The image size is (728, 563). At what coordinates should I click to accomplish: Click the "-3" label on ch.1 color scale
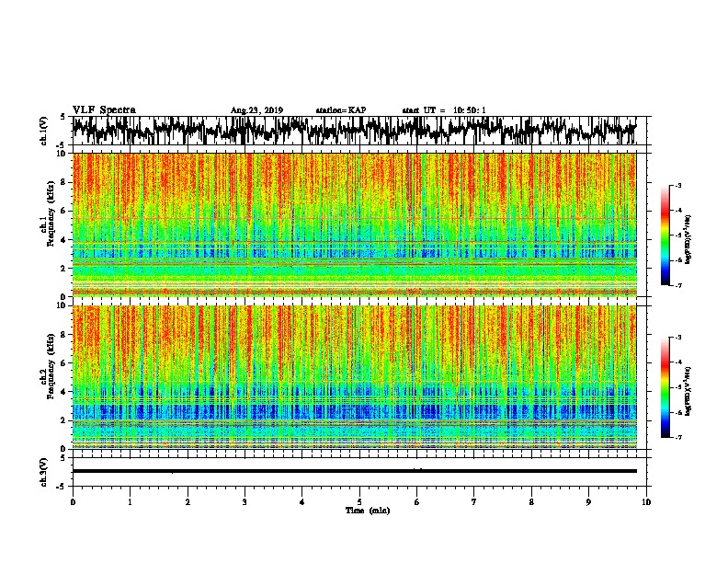click(678, 186)
